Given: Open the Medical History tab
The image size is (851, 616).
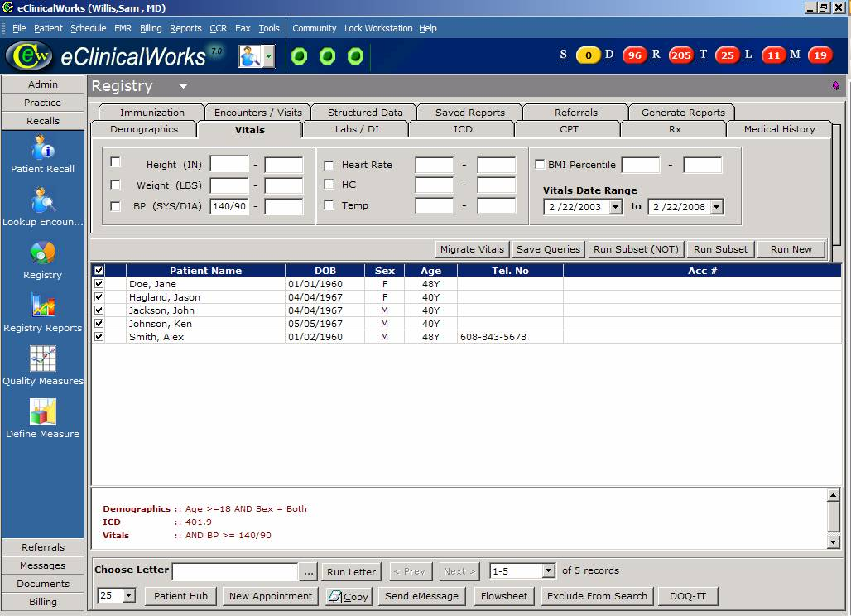Looking at the screenshot, I should click(x=779, y=129).
